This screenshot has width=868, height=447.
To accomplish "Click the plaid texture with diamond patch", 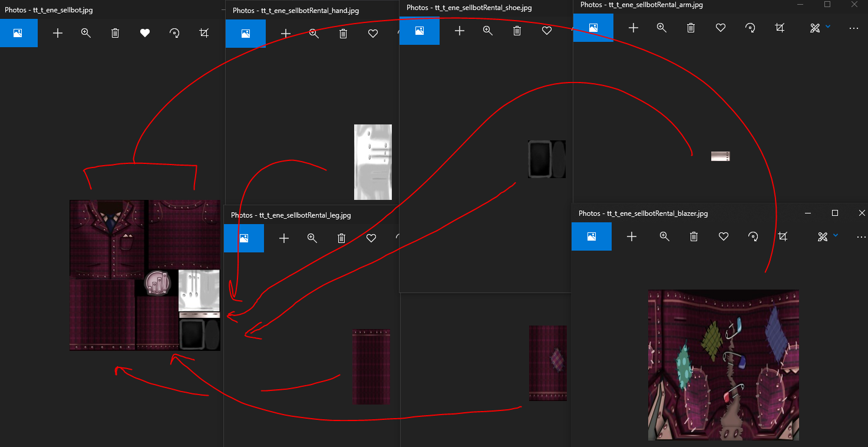I will (x=548, y=363).
